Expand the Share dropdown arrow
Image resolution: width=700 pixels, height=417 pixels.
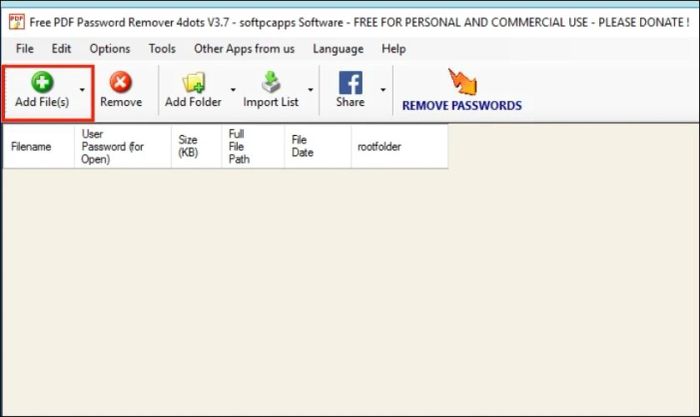coord(383,90)
